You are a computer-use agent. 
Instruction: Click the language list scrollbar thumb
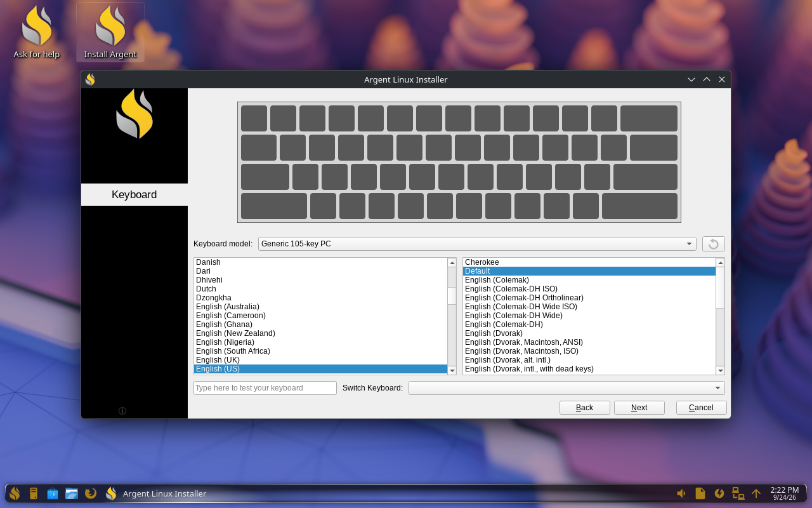[452, 296]
